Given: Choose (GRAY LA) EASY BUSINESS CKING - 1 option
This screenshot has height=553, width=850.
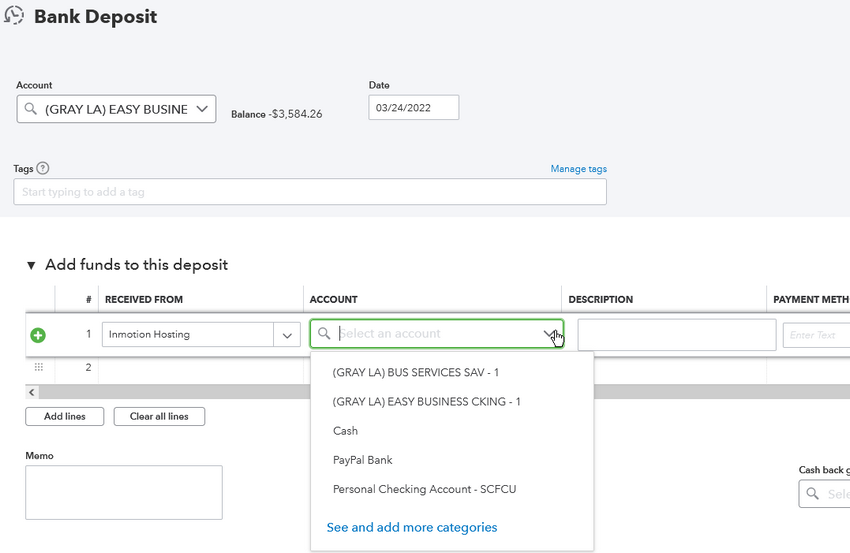Looking at the screenshot, I should click(426, 402).
